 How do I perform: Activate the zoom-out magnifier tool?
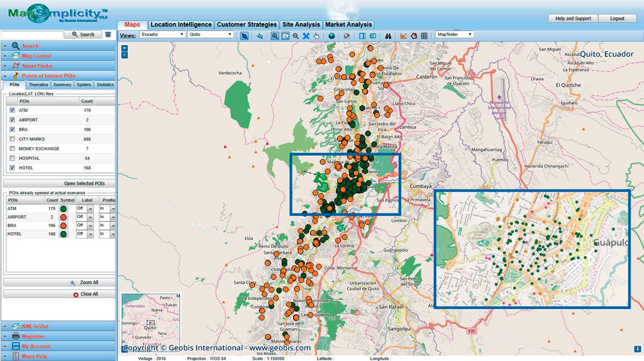click(x=296, y=35)
